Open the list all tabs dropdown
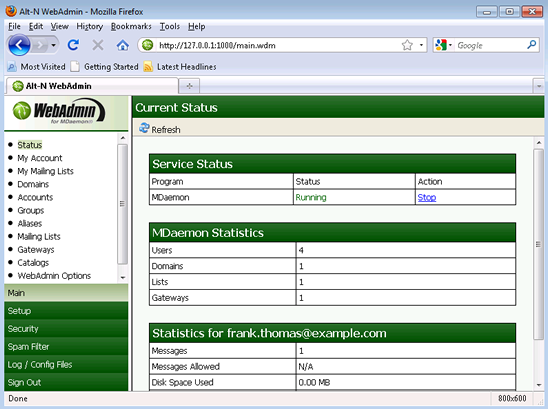The image size is (548, 409). click(539, 86)
